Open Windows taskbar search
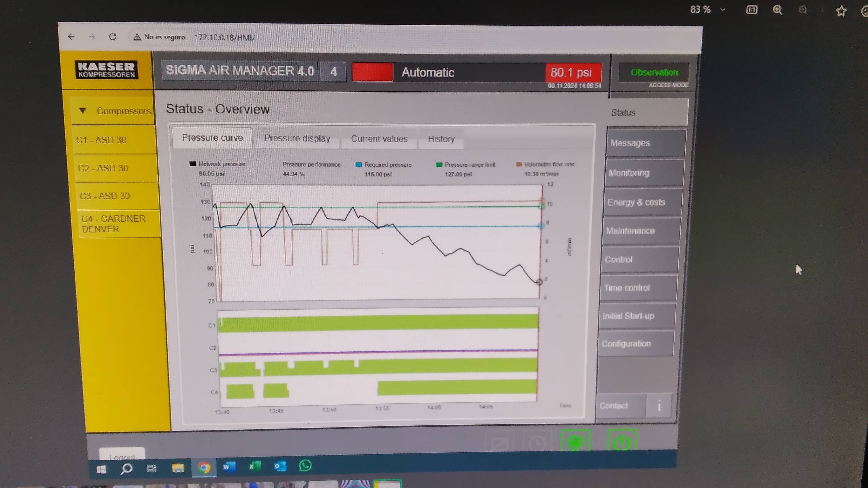The width and height of the screenshot is (868, 488). click(x=126, y=468)
